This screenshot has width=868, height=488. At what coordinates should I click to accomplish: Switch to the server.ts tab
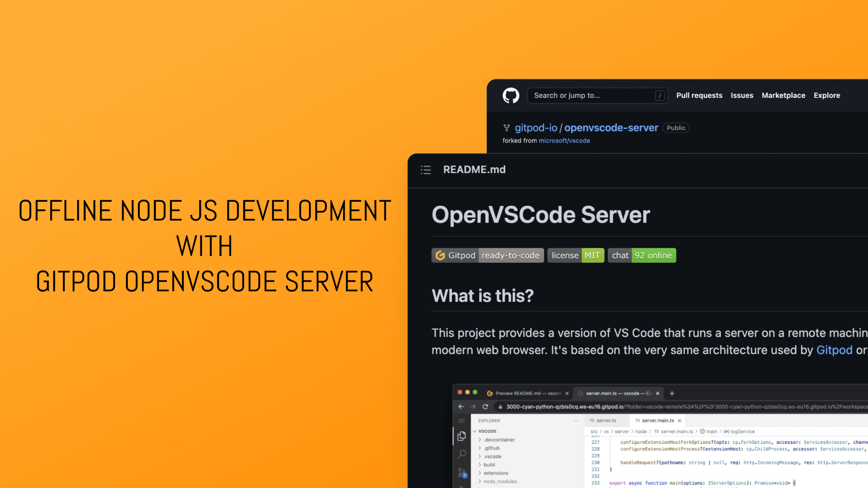pos(606,420)
